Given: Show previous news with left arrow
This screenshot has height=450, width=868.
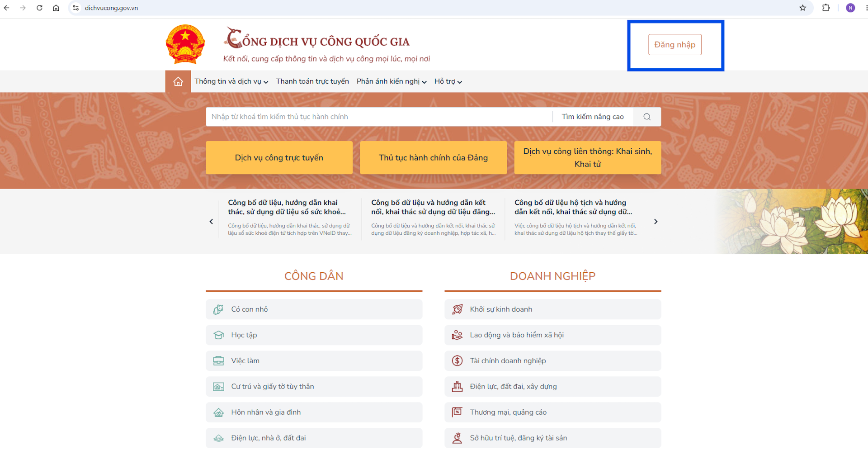Looking at the screenshot, I should pyautogui.click(x=211, y=222).
